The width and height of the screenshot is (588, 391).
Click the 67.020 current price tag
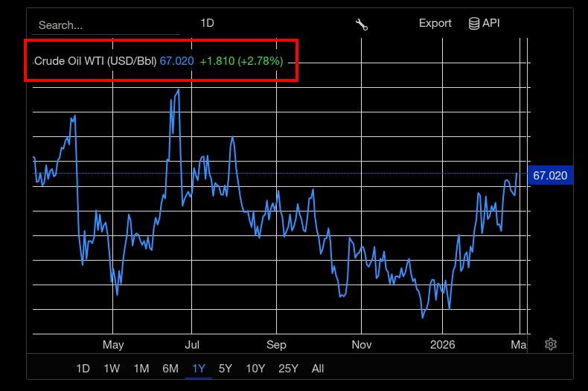click(x=550, y=175)
